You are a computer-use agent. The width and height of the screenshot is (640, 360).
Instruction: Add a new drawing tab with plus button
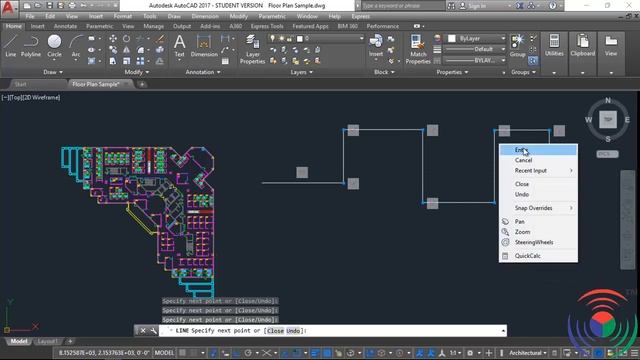[142, 84]
